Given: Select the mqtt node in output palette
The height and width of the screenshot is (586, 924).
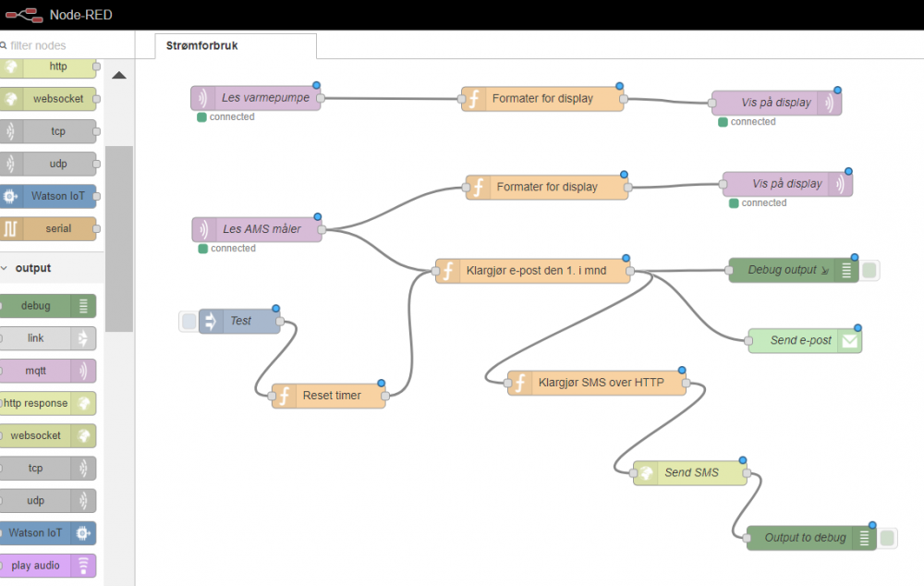Looking at the screenshot, I should (x=46, y=371).
